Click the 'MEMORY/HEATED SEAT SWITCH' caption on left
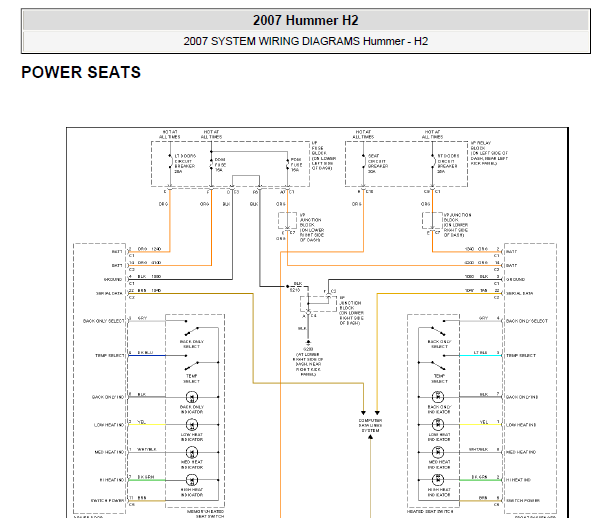 click(205, 514)
